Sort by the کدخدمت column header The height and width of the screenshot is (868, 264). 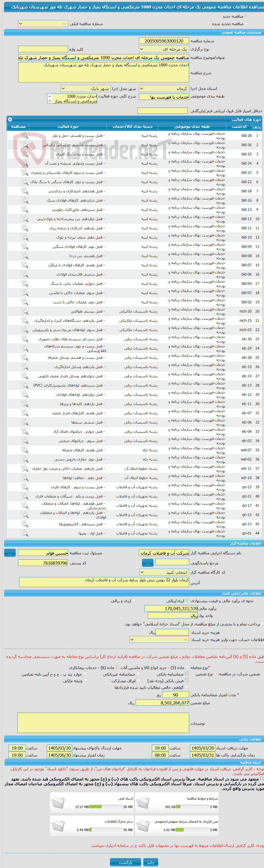click(239, 127)
